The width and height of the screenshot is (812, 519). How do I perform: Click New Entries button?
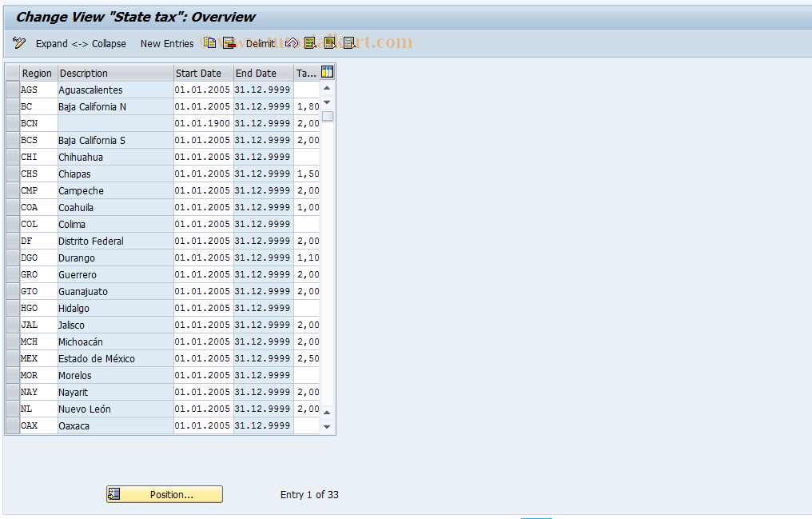pos(167,43)
